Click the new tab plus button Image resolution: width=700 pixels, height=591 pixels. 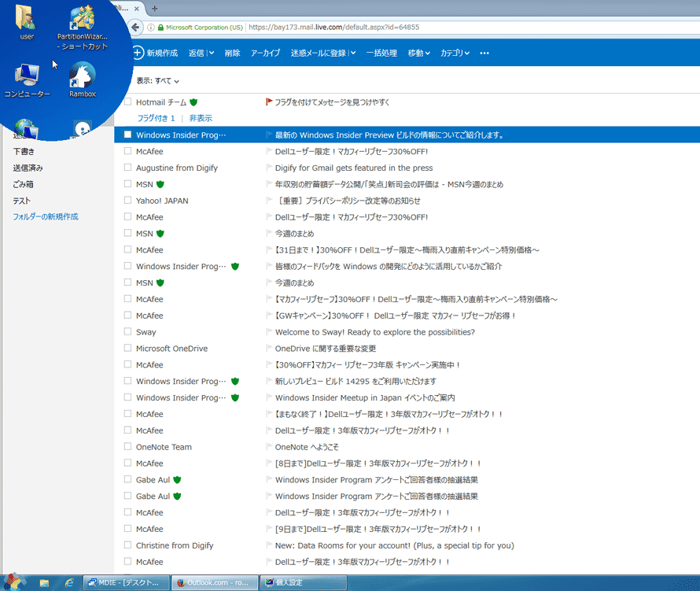coord(154,9)
